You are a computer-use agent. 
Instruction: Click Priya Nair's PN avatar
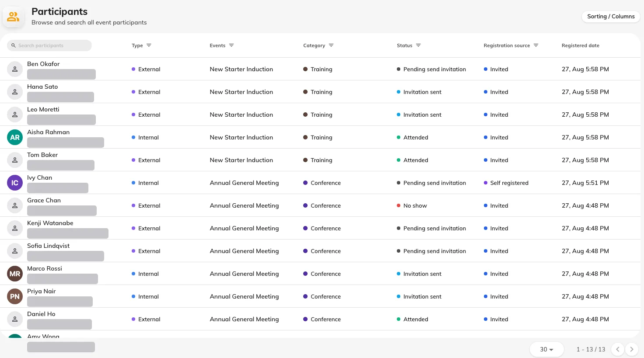point(15,296)
